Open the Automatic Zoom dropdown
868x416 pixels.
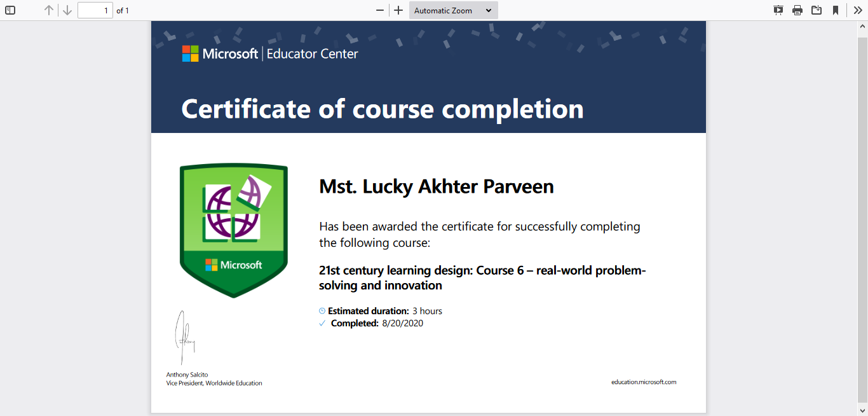[453, 10]
